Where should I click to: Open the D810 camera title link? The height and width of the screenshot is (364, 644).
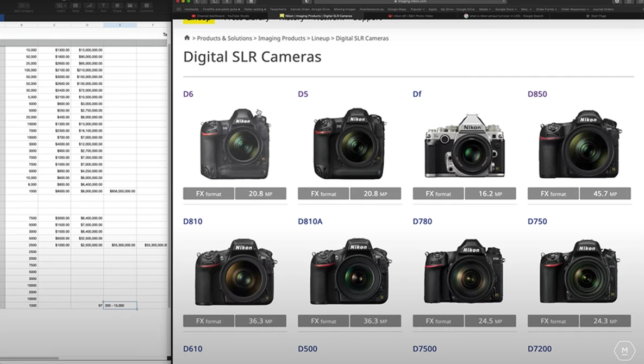192,222
